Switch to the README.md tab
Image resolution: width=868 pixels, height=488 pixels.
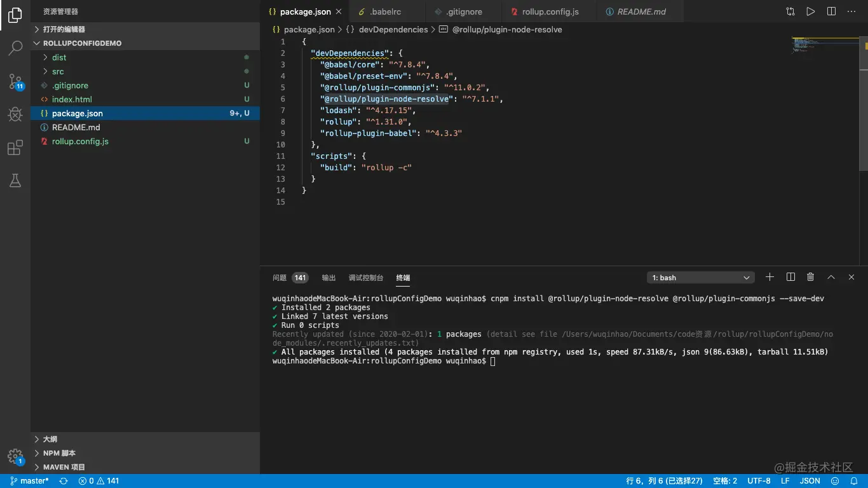point(640,11)
